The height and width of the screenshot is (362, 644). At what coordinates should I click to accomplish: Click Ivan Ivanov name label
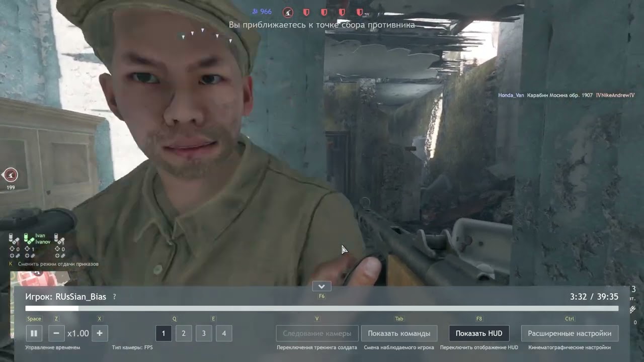tap(43, 239)
